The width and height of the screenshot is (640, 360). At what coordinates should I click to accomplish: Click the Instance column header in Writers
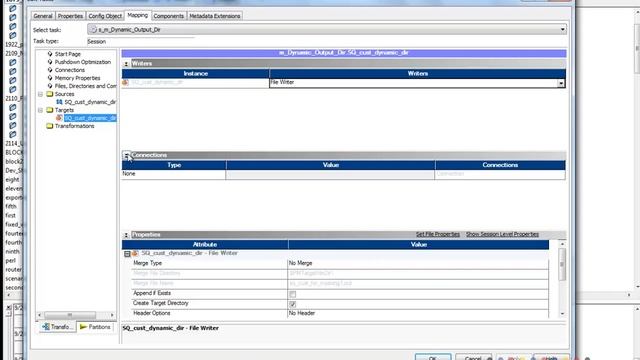tap(196, 73)
